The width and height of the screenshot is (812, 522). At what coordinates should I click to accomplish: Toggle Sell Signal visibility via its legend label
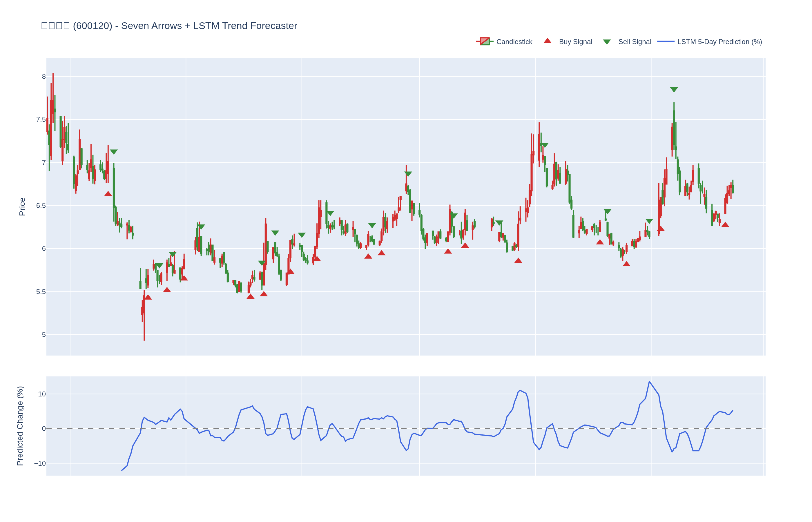(635, 42)
